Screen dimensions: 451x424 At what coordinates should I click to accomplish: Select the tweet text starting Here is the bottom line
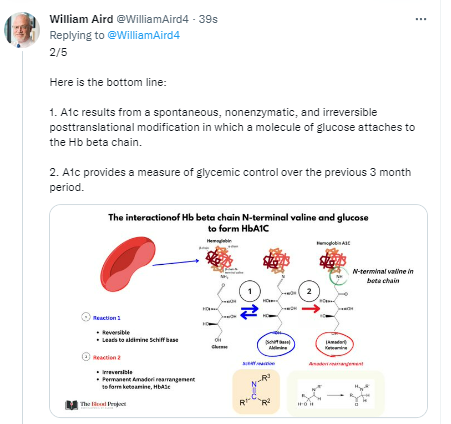click(232, 135)
